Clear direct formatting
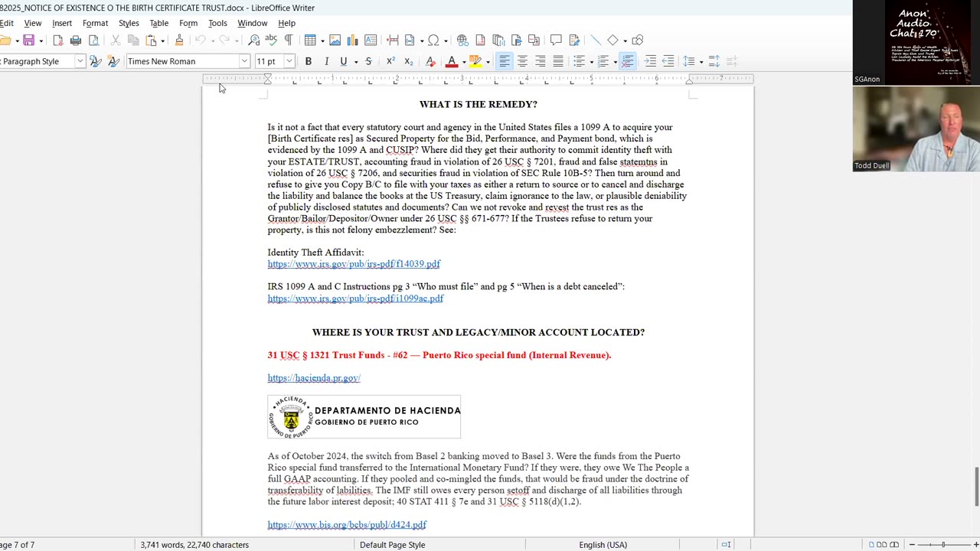Screen dimensions: 980x551 [x=430, y=61]
